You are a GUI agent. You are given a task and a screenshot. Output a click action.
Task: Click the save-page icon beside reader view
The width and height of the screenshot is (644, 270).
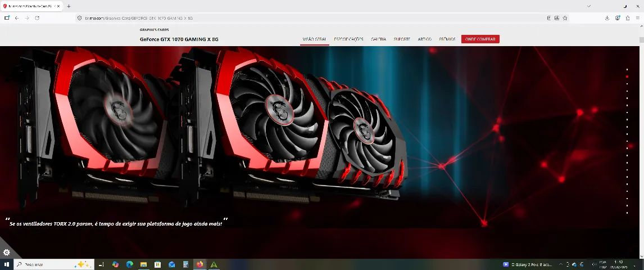point(556,18)
